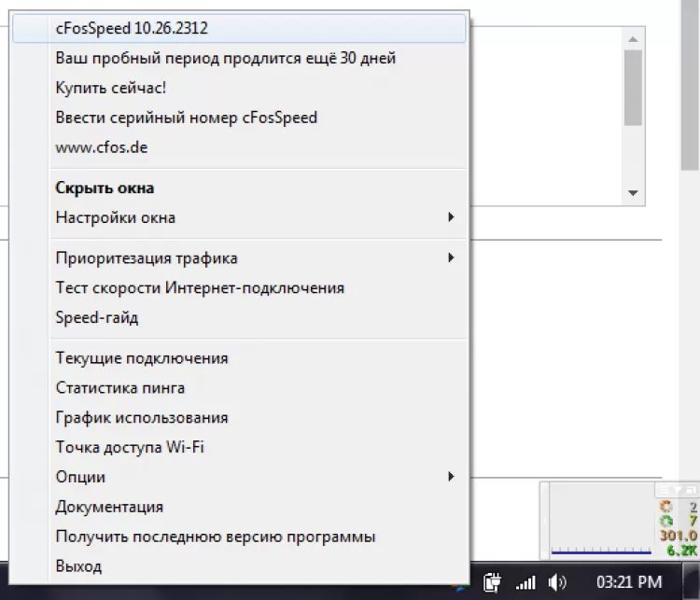Open the 'Speed-гайд' entry
Image resolution: width=700 pixels, height=600 pixels.
239,317
